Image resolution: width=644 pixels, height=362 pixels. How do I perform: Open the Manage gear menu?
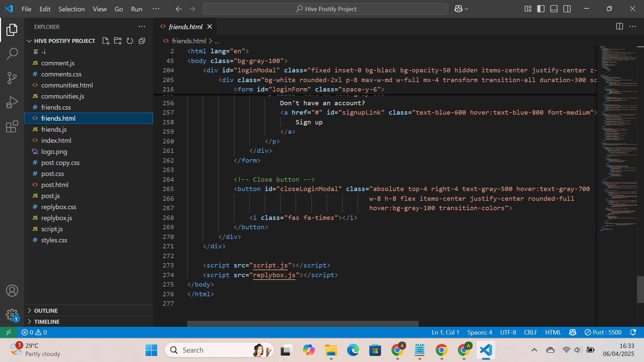coord(12,315)
